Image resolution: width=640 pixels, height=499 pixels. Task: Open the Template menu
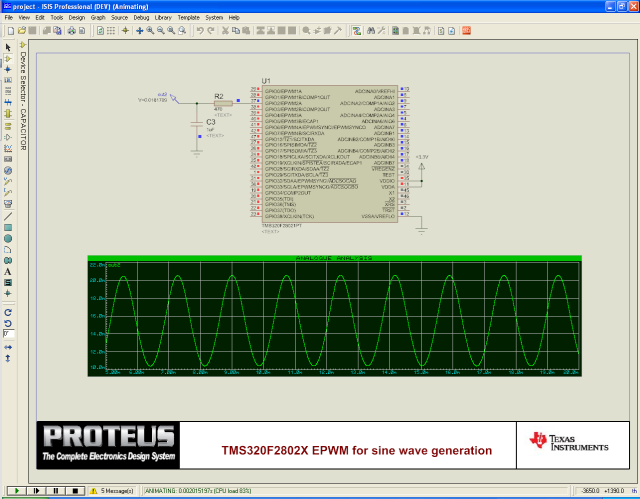coord(188,18)
